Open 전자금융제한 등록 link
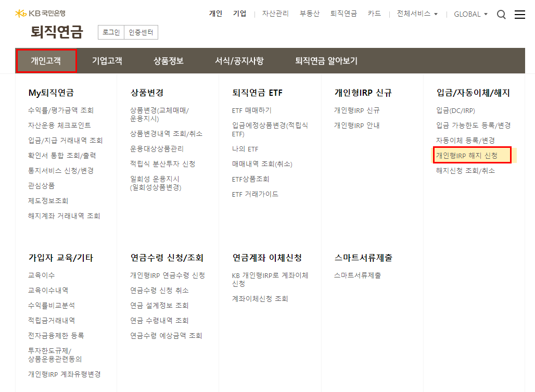Image resolution: width=535 pixels, height=392 pixels. pyautogui.click(x=56, y=335)
